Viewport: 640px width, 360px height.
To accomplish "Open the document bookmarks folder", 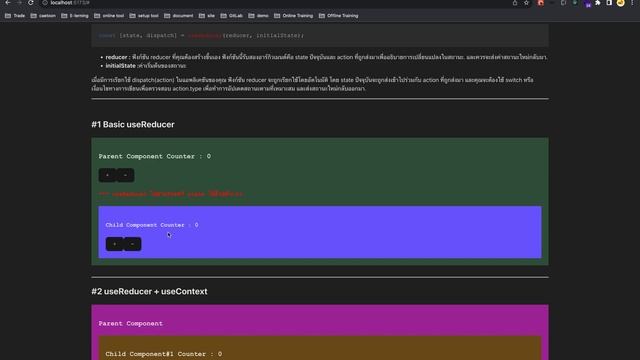I will coord(179,16).
